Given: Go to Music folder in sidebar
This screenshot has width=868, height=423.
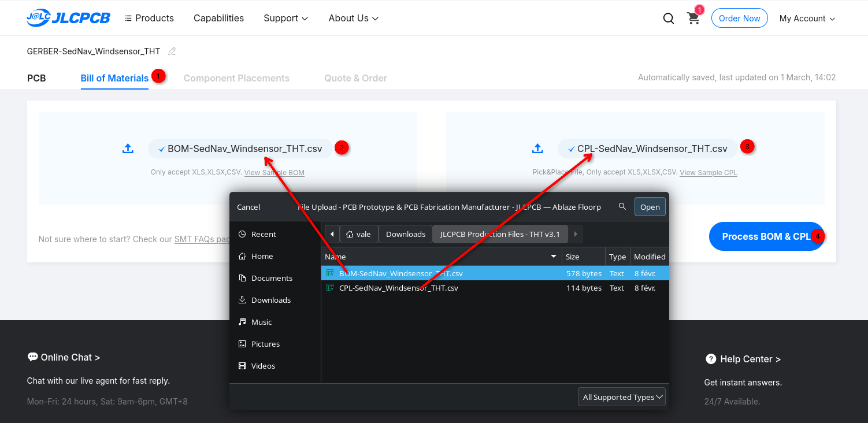Looking at the screenshot, I should coord(261,322).
